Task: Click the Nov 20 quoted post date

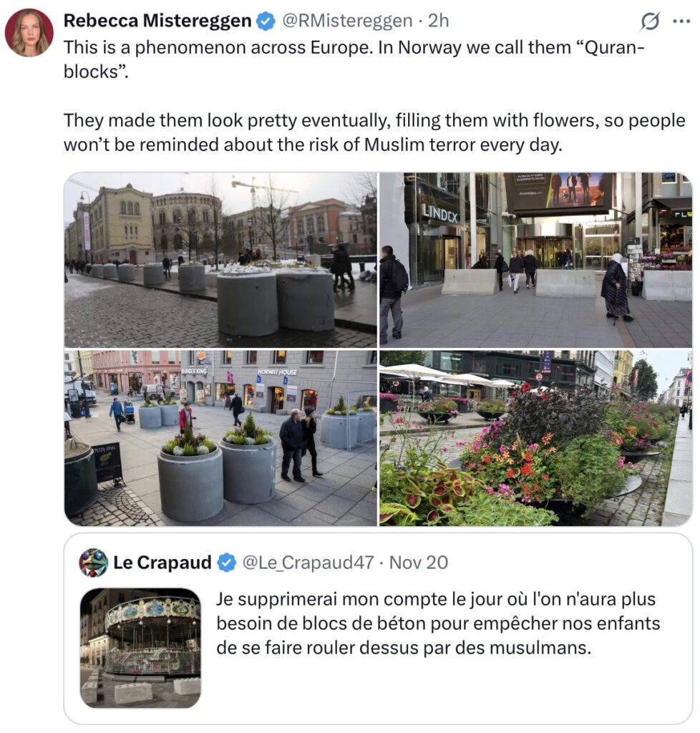Action: [x=418, y=563]
